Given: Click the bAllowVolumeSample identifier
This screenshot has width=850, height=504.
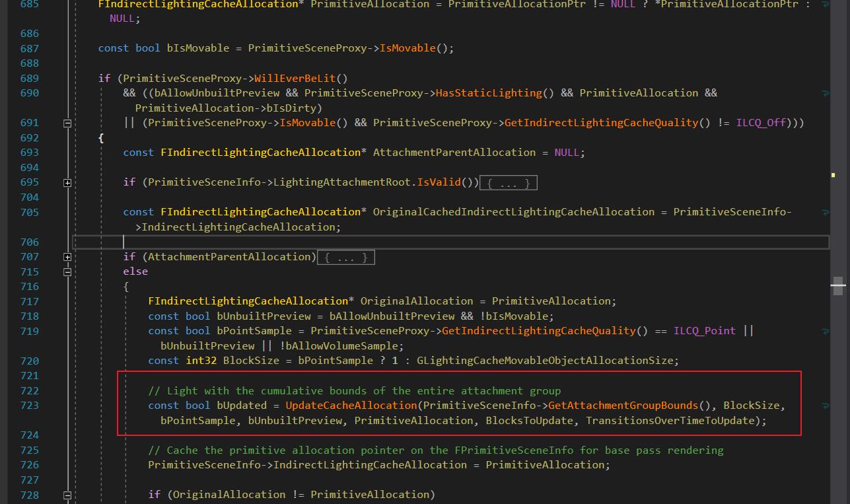Looking at the screenshot, I should pos(341,346).
